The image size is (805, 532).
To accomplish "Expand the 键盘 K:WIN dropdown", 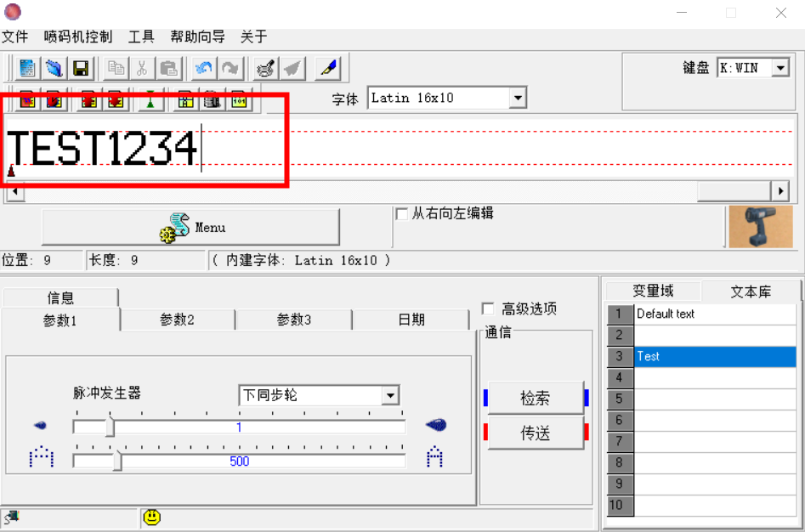I will pyautogui.click(x=780, y=68).
